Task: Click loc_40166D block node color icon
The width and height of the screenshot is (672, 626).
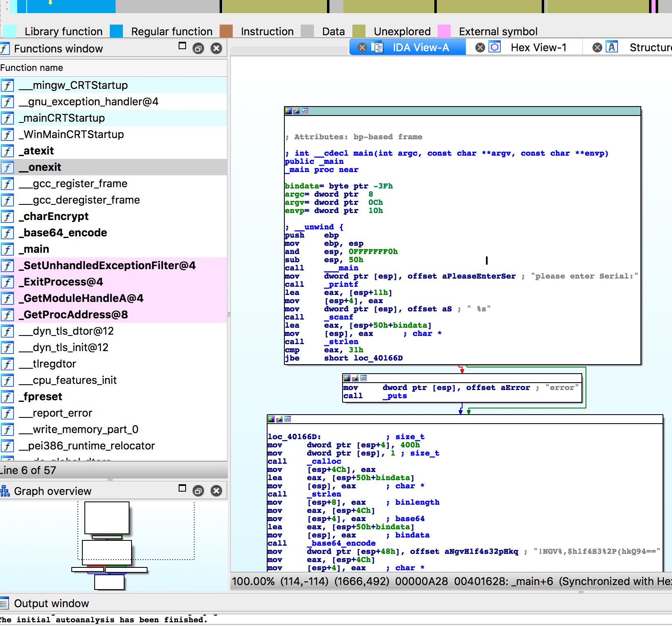Action: click(x=271, y=419)
